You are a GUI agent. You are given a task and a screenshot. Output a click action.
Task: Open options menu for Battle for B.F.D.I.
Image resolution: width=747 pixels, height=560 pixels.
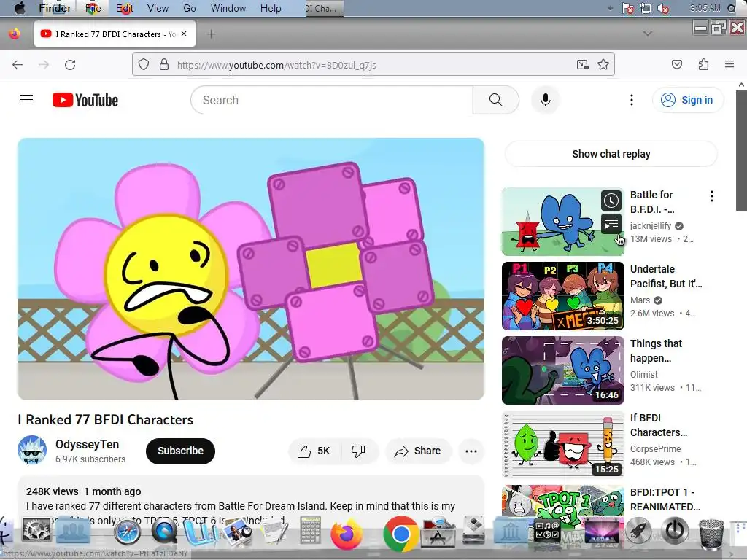click(712, 196)
